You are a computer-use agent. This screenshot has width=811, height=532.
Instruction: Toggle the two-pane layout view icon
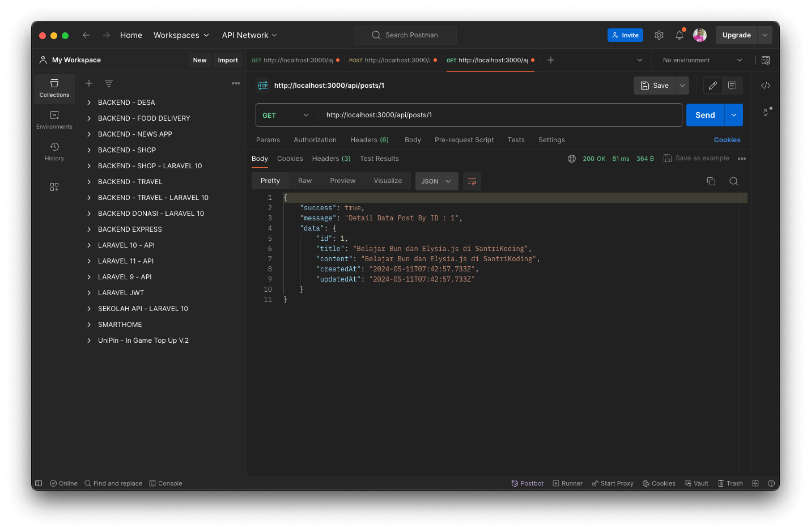(x=755, y=483)
